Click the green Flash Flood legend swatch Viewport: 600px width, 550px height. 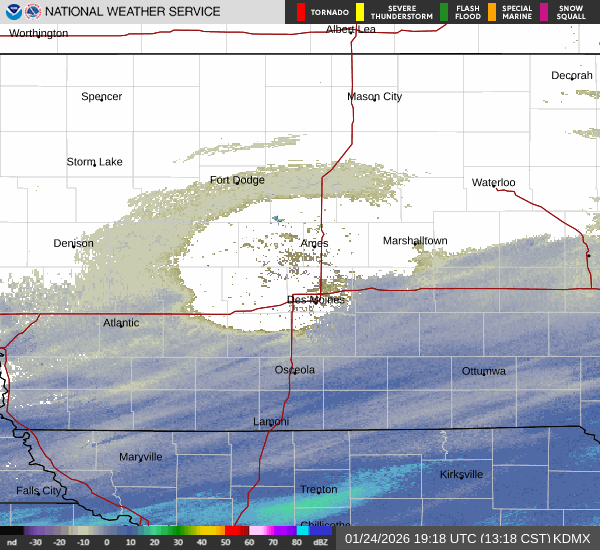click(443, 12)
